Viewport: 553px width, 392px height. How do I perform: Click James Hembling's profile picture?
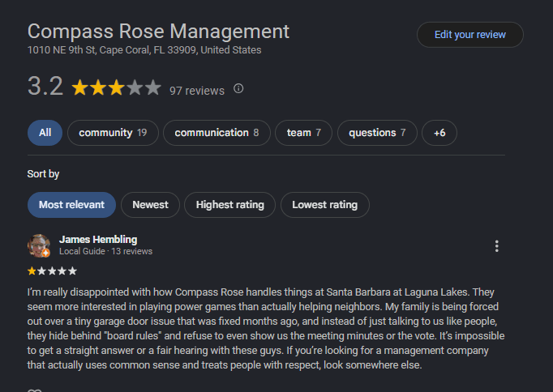click(39, 245)
